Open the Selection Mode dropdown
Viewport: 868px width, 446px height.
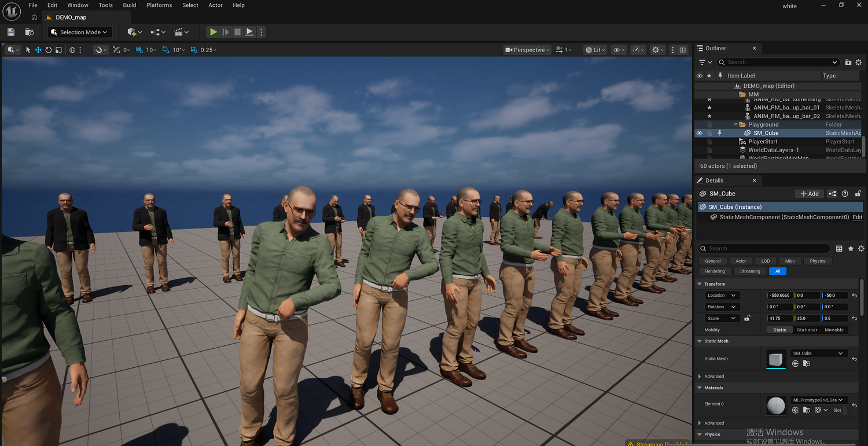[x=79, y=32]
